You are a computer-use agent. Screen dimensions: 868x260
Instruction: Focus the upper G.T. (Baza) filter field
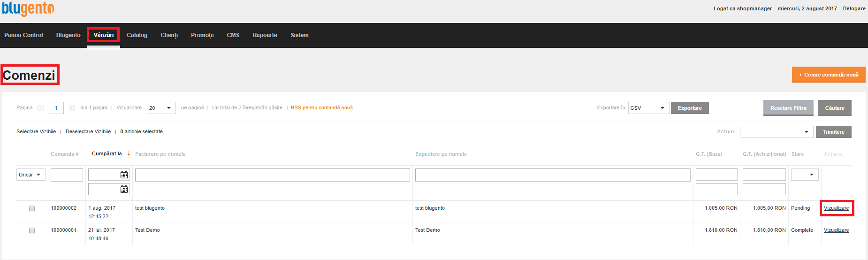click(716, 175)
